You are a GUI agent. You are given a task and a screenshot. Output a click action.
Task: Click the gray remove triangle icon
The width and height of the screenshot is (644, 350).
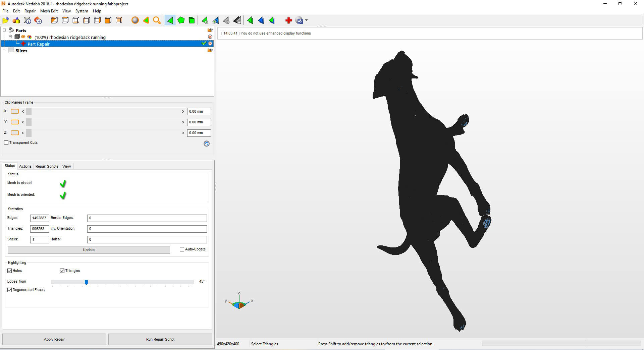(x=226, y=20)
